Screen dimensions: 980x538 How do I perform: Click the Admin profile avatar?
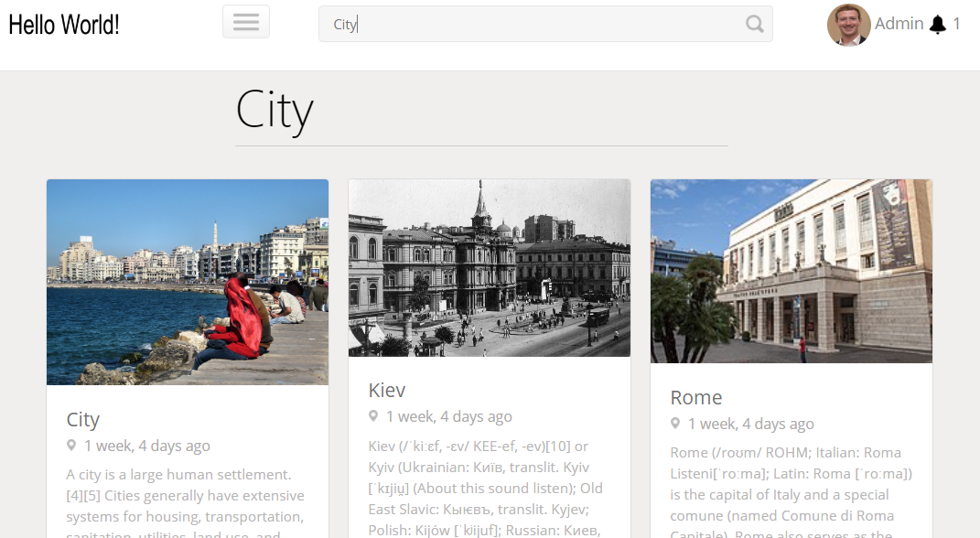(x=849, y=25)
